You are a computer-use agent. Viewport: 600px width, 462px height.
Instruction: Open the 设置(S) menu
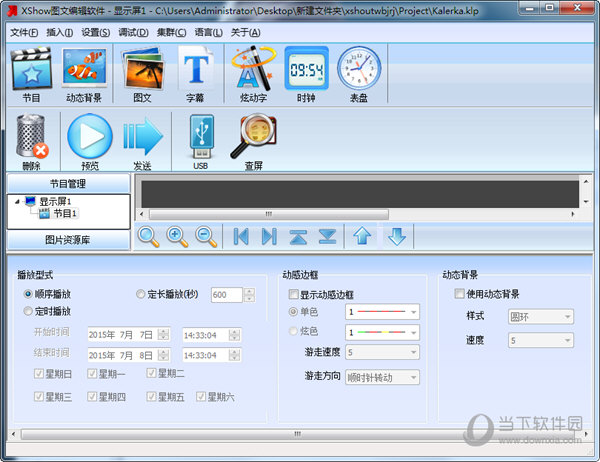pyautogui.click(x=96, y=32)
